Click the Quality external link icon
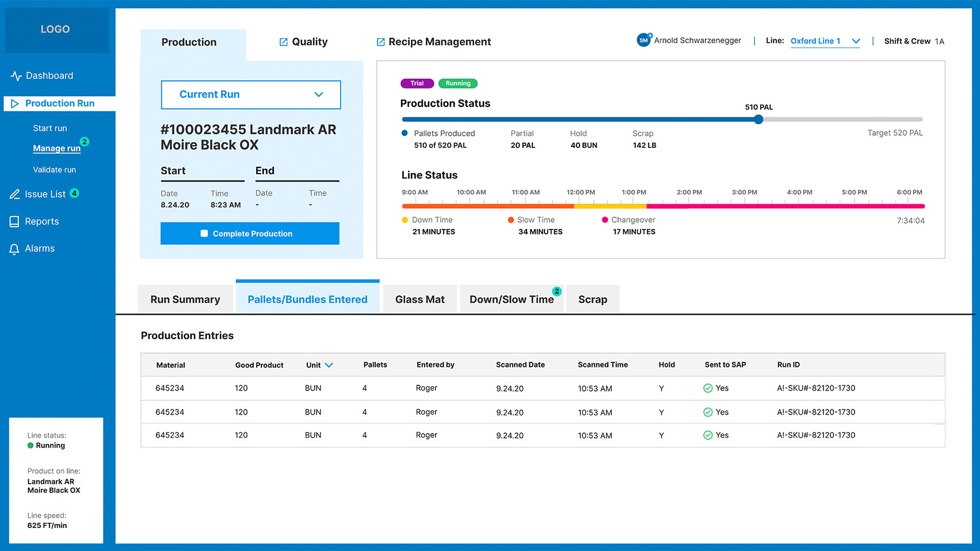The width and height of the screenshot is (980, 551). click(x=283, y=42)
